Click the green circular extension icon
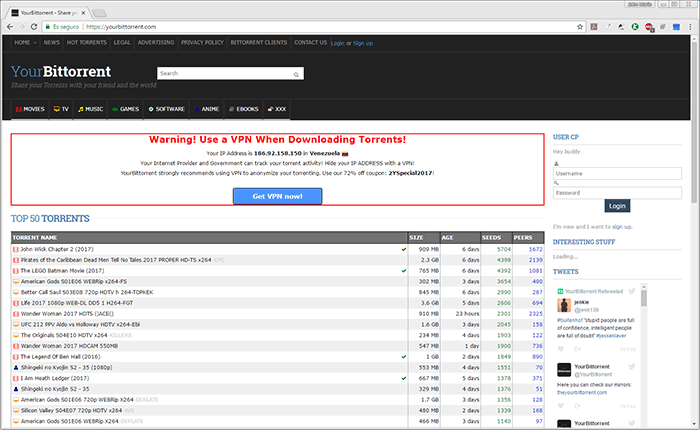This screenshot has height=430, width=700. coord(635,27)
